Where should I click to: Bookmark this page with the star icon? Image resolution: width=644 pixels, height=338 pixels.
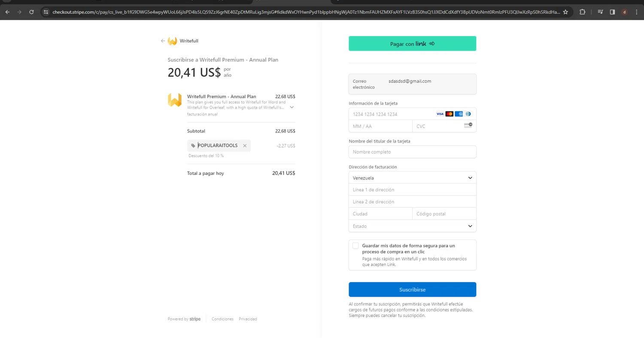[x=565, y=12]
